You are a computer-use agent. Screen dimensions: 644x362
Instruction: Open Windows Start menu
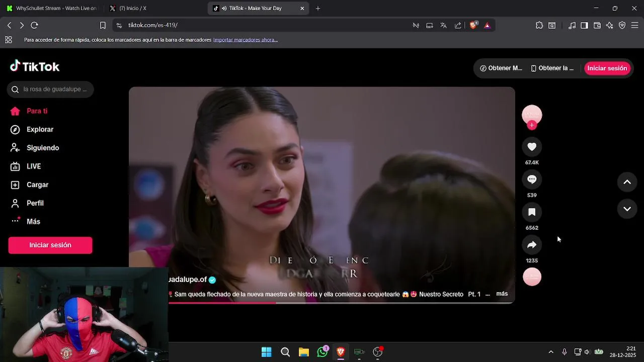[267, 352]
